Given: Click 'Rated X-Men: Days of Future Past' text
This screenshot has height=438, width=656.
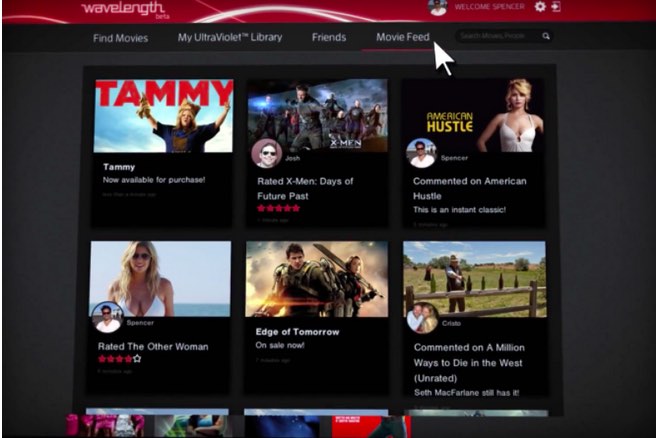Looking at the screenshot, I should pos(305,189).
